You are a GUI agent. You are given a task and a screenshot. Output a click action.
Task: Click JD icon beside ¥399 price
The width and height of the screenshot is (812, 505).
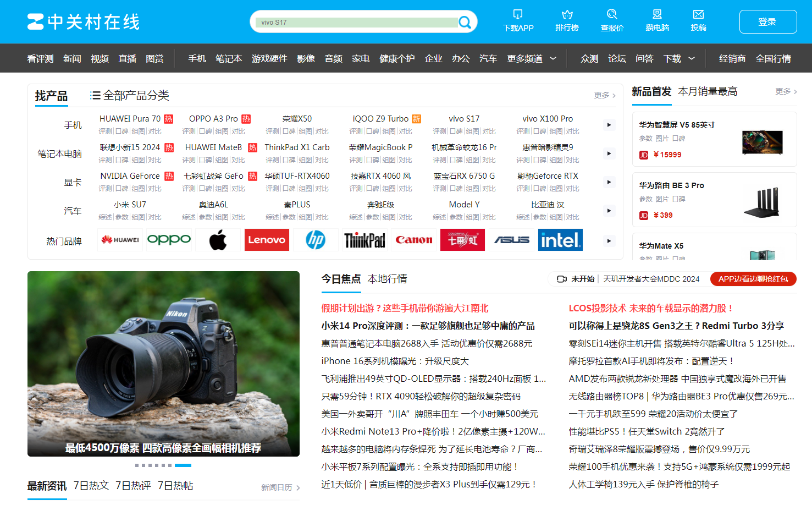[x=644, y=216]
